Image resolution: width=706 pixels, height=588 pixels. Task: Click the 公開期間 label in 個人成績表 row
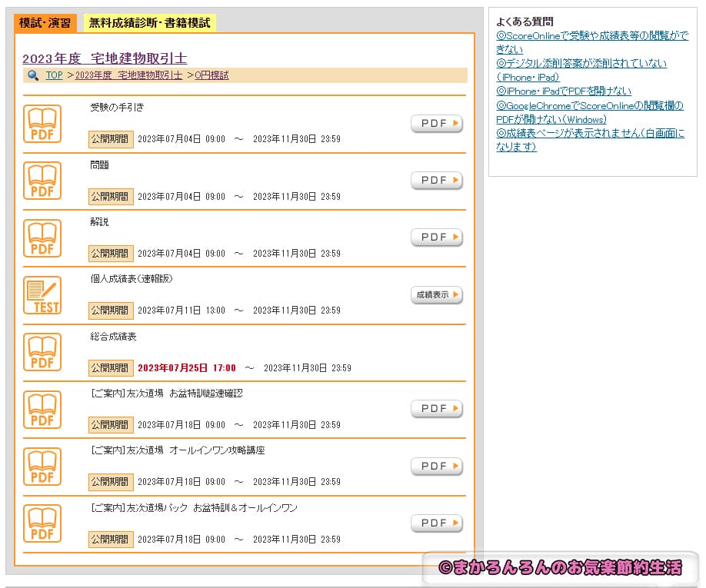(x=111, y=311)
